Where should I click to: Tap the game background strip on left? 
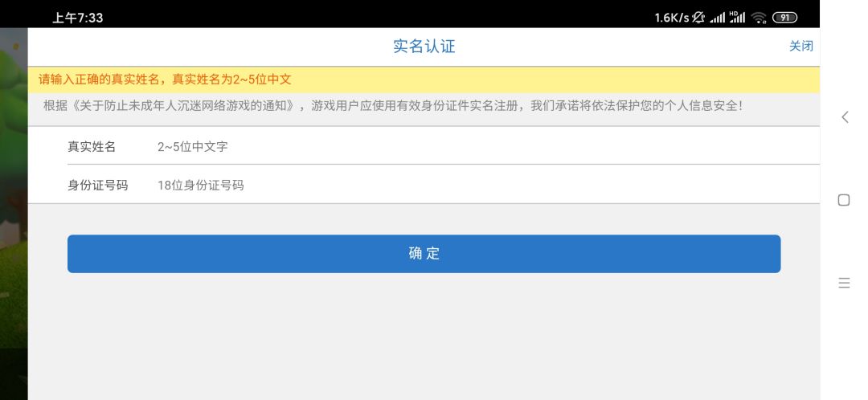(14, 214)
